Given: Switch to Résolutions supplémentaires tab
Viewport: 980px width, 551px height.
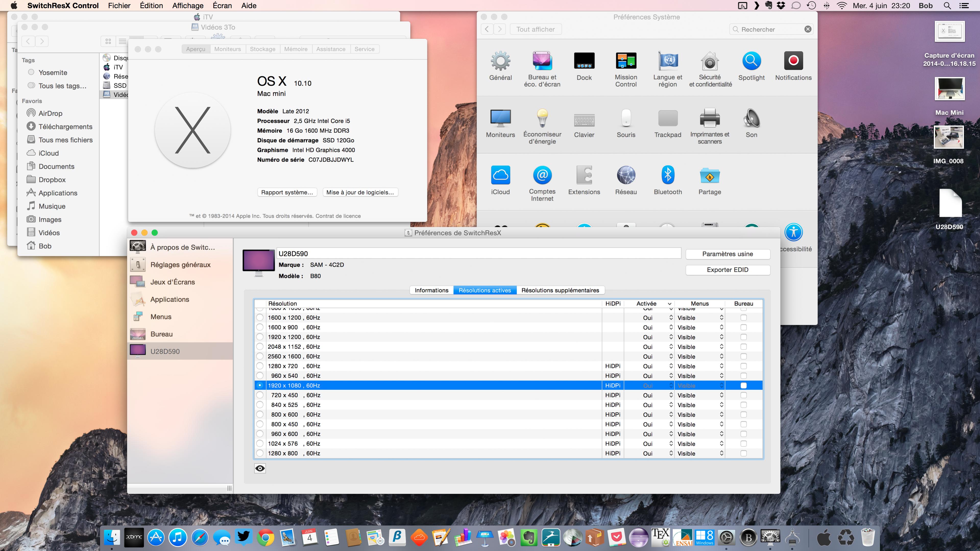Looking at the screenshot, I should [560, 290].
